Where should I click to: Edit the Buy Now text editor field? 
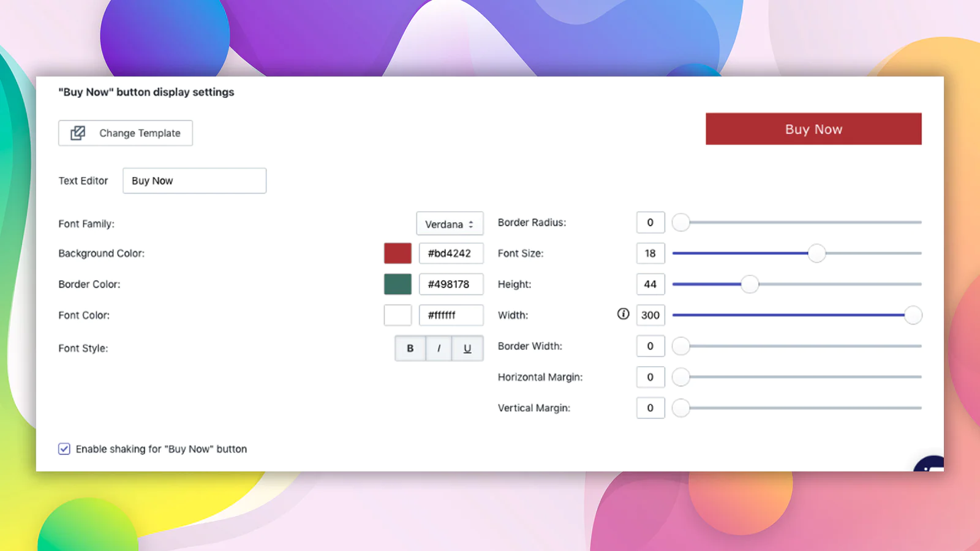[x=194, y=181]
